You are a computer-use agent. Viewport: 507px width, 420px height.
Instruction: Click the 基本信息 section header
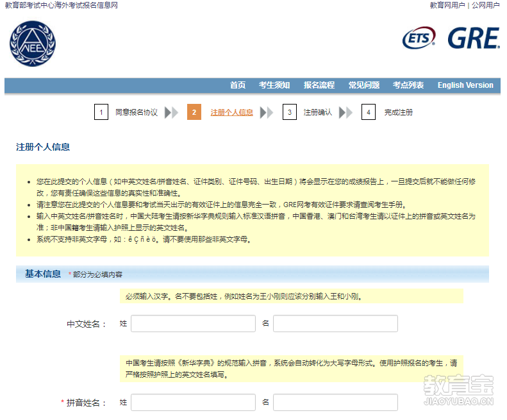43,274
